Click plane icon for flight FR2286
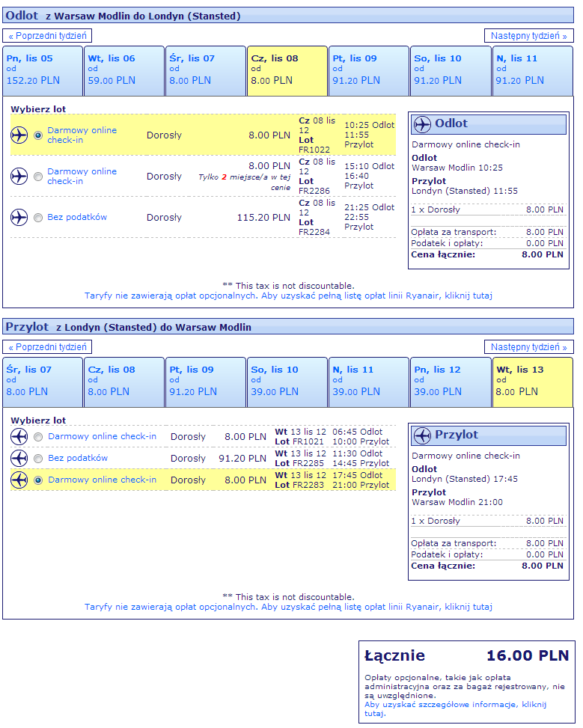 [x=19, y=177]
